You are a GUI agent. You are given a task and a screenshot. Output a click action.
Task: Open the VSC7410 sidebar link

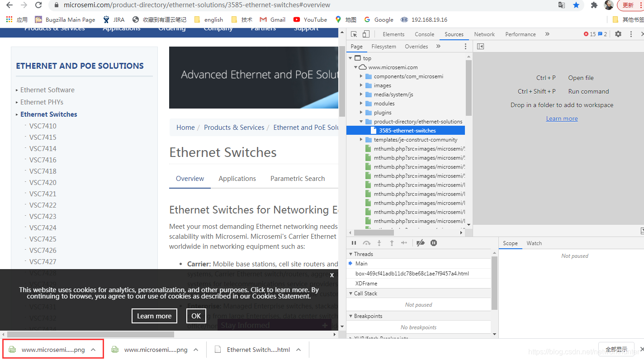[x=43, y=126]
